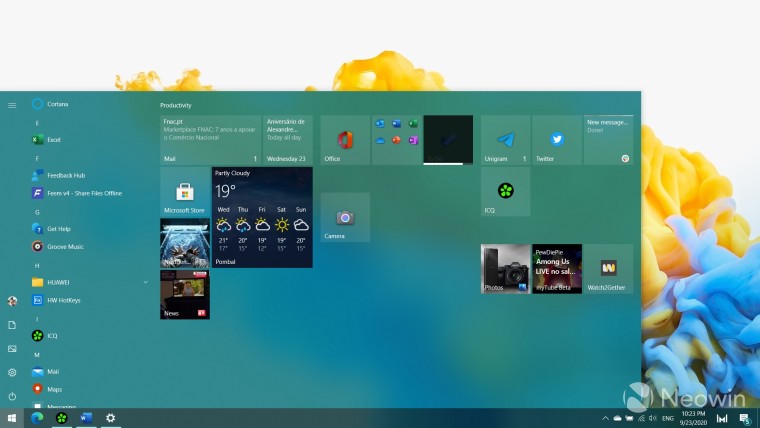This screenshot has width=760, height=428.
Task: Open the dark To Do tile
Action: (448, 140)
